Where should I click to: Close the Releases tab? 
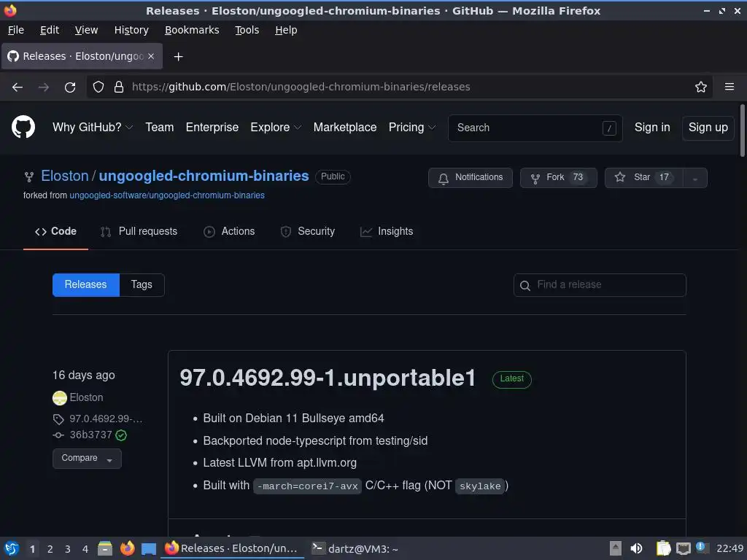(151, 56)
